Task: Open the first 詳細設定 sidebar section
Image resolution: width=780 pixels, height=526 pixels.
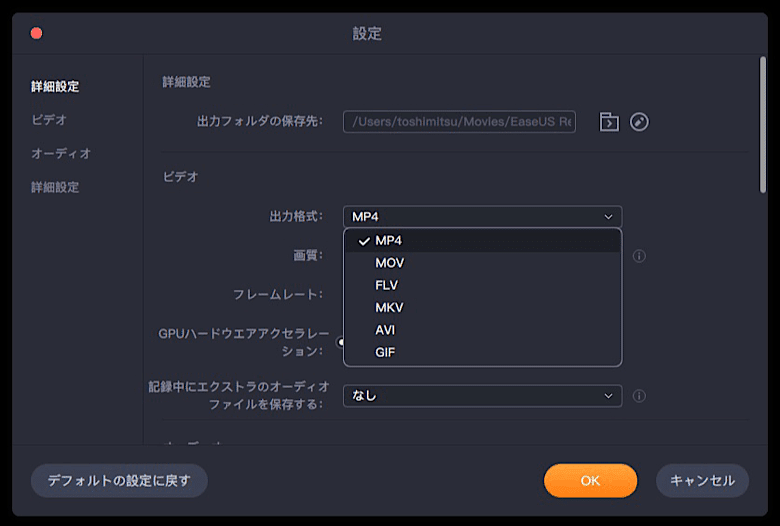Action: pyautogui.click(x=55, y=87)
